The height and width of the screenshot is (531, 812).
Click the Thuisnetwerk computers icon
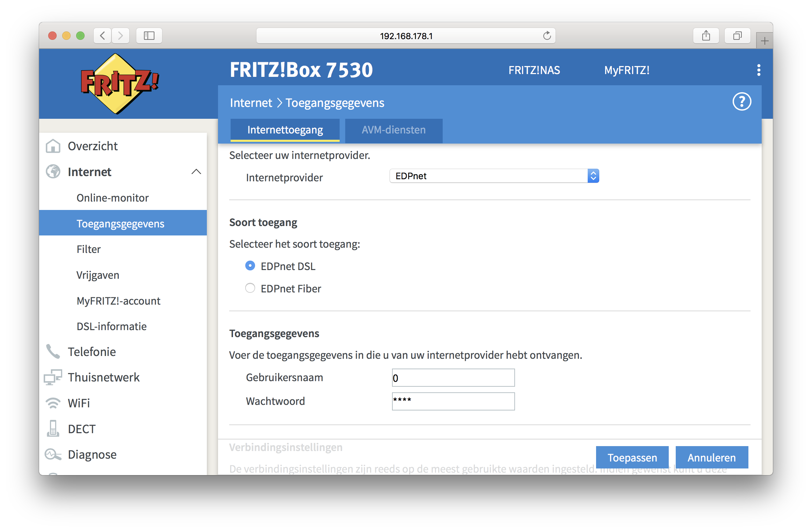[x=53, y=377]
